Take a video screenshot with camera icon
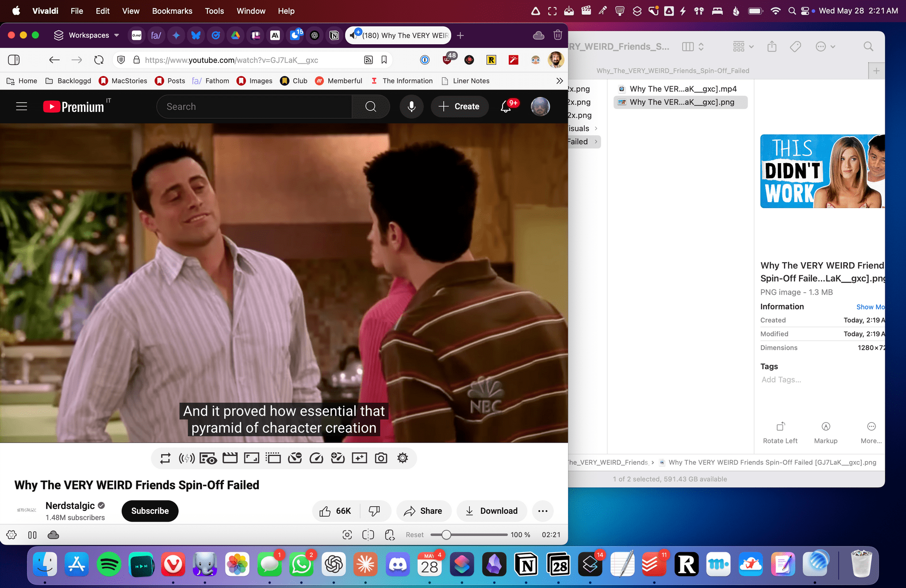This screenshot has height=588, width=906. [x=381, y=458]
